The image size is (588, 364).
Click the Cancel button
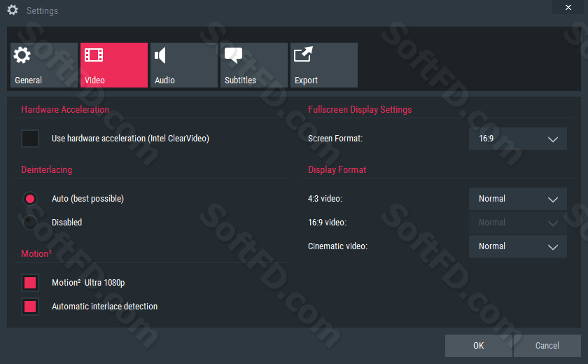pos(547,346)
